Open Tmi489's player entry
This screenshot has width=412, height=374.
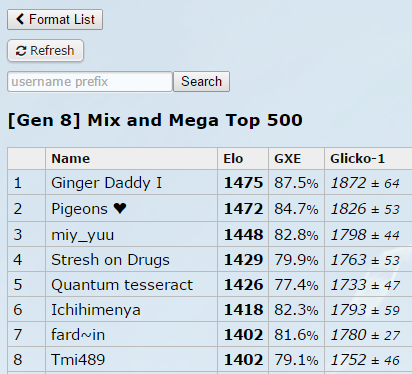[78, 360]
